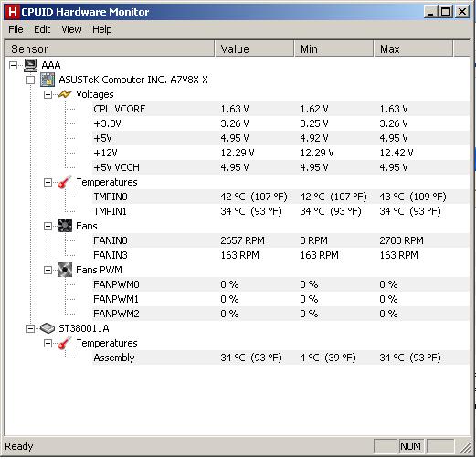The image size is (476, 459).
Task: Close the Hardware Monitor window
Action: pyautogui.click(x=462, y=12)
